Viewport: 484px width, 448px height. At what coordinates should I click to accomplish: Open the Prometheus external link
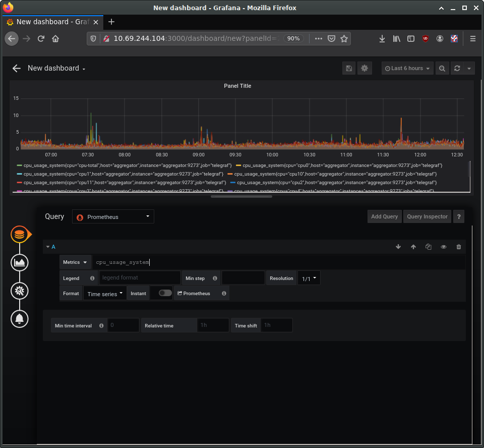pyautogui.click(x=194, y=294)
